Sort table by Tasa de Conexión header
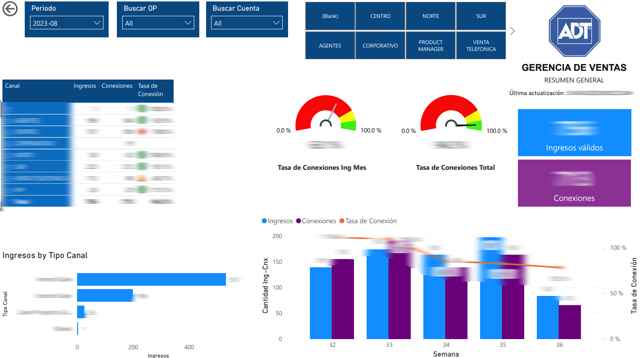This screenshot has width=644, height=358. click(150, 90)
